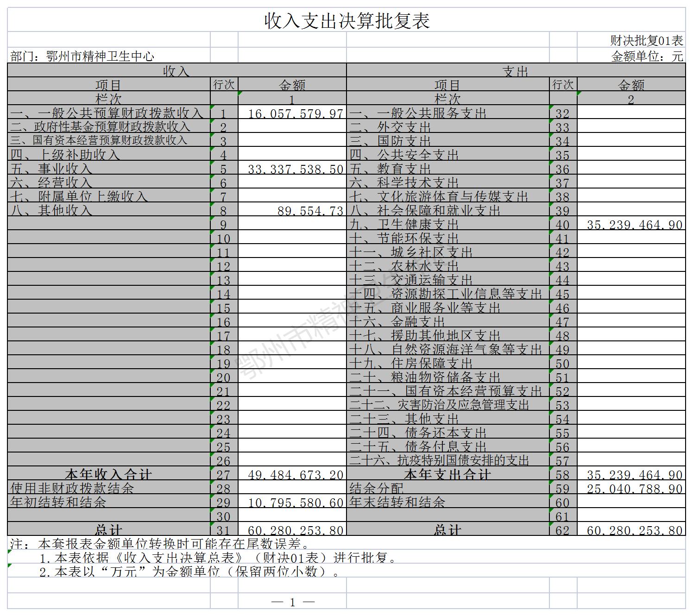Select the 社会保障和就业支出 cell
This screenshot has height=616, width=693.
[448, 210]
